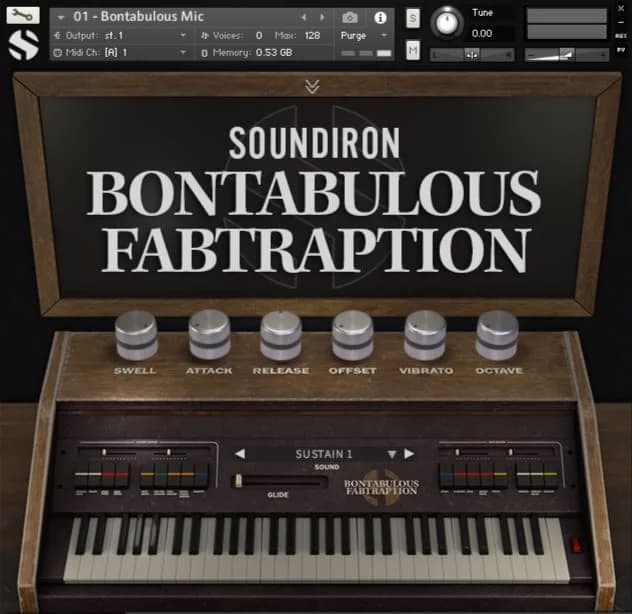Screen dimensions: 632x614
Task: Click the OCTAVE knob
Action: point(497,335)
